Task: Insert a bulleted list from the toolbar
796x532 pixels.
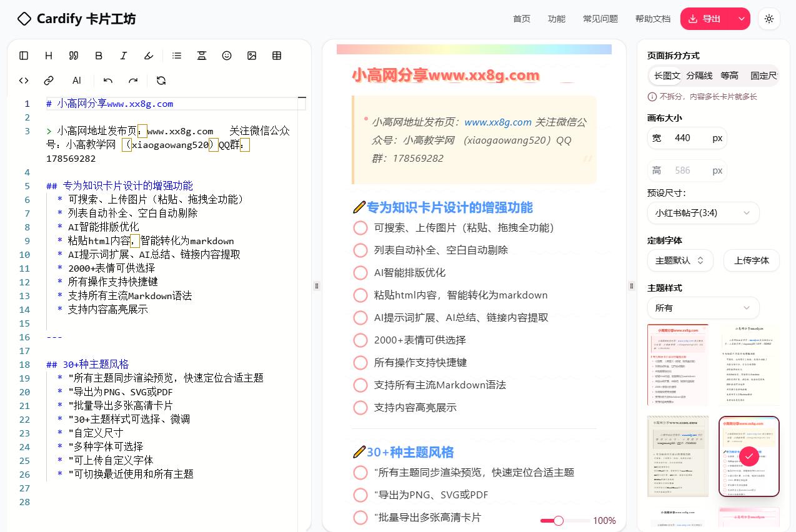Action: coord(177,56)
